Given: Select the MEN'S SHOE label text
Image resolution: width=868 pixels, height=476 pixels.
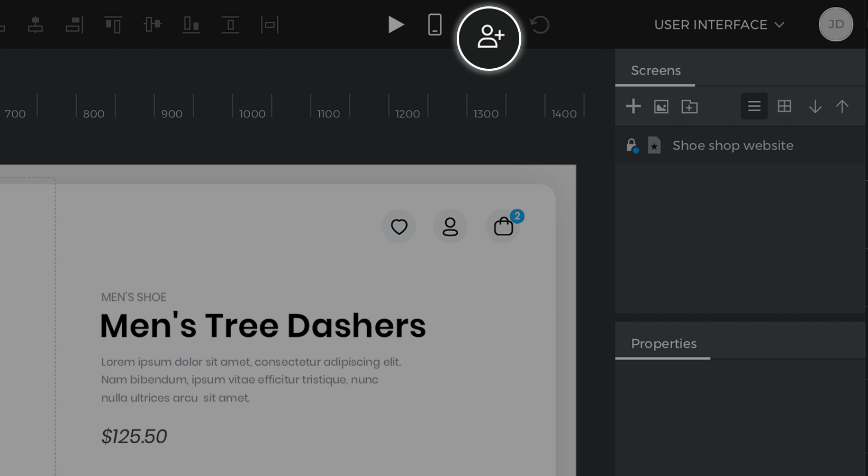Looking at the screenshot, I should click(x=134, y=297).
